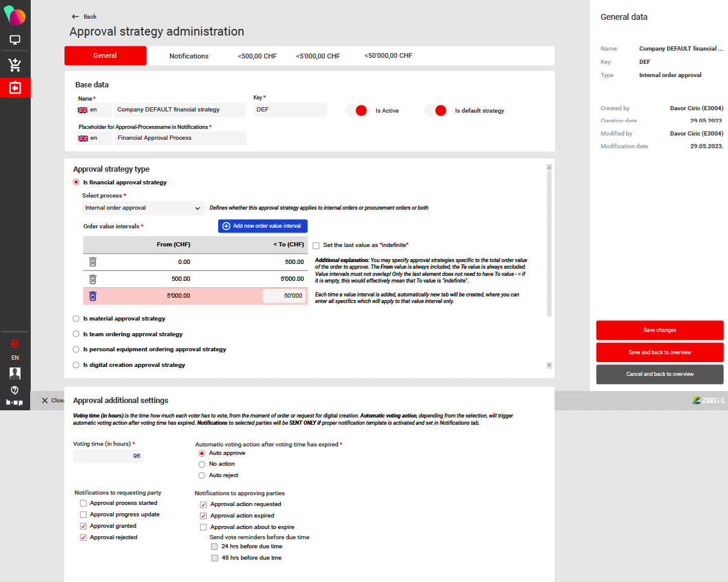Open the Select process dropdown

click(143, 208)
